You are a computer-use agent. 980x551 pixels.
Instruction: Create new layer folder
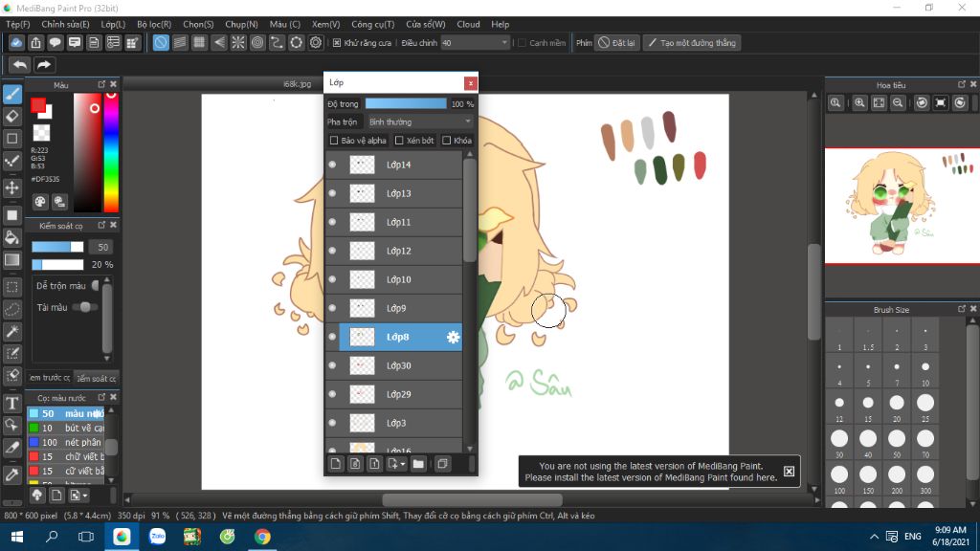(x=418, y=464)
